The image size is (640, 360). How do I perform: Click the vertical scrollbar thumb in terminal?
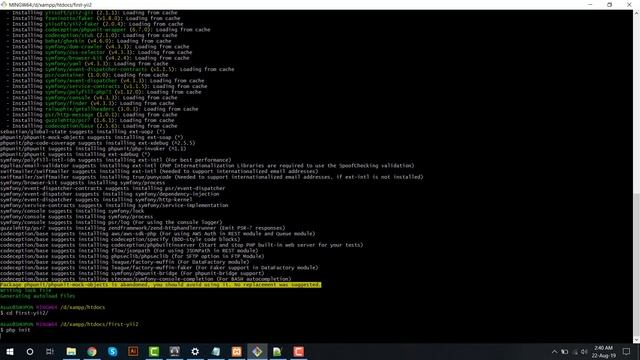tap(636, 264)
